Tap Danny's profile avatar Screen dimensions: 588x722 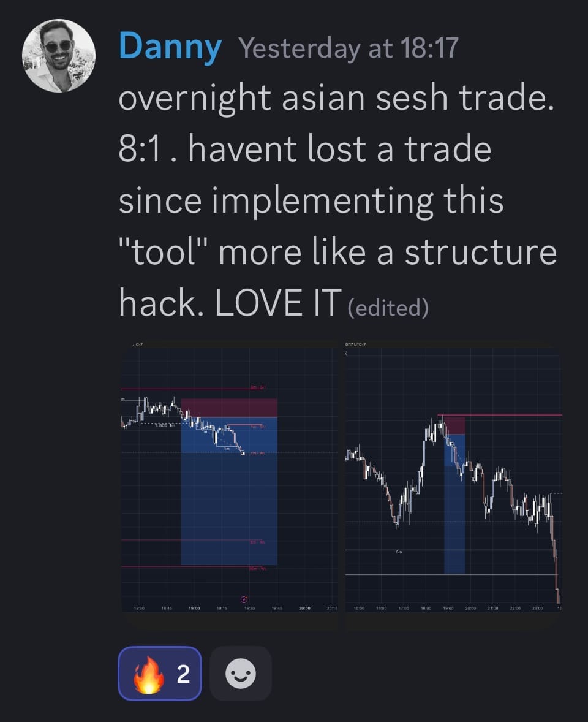[x=59, y=56]
